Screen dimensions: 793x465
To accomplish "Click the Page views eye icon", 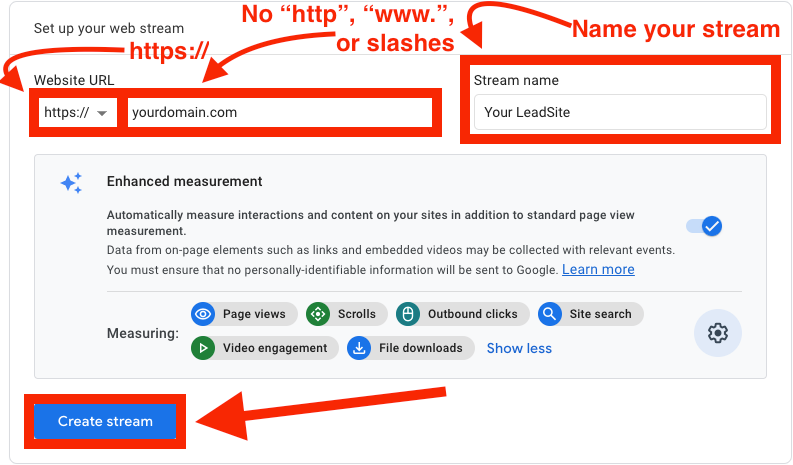I will (x=204, y=314).
